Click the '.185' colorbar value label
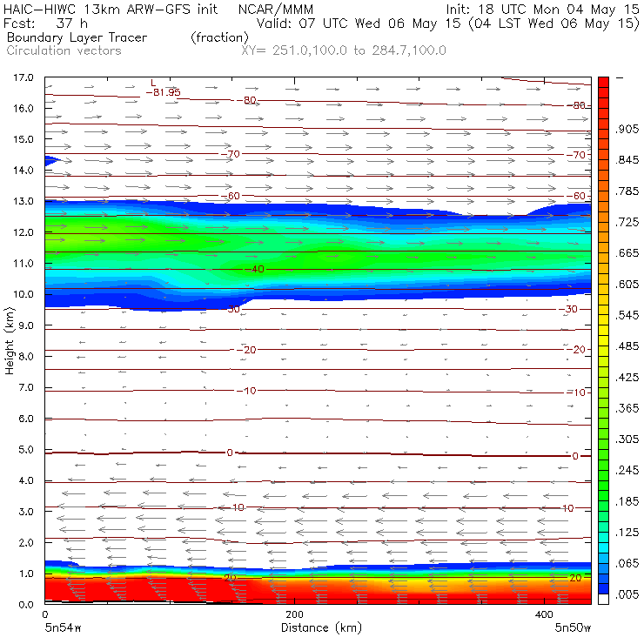The height and width of the screenshot is (644, 644). tap(627, 501)
